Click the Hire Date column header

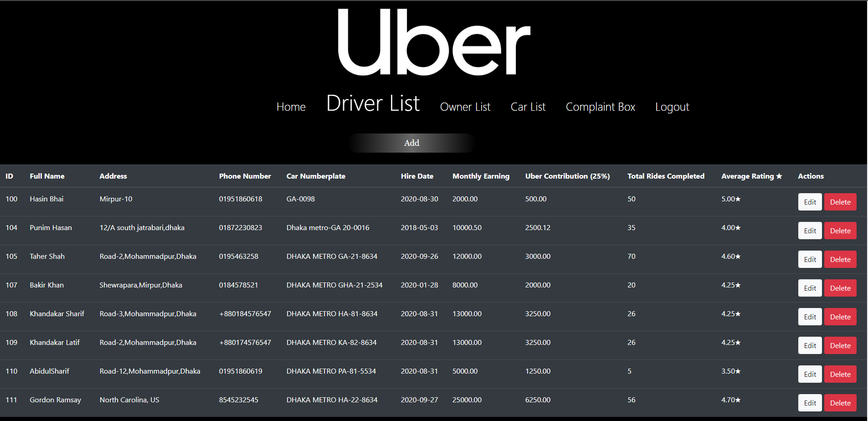click(x=417, y=176)
